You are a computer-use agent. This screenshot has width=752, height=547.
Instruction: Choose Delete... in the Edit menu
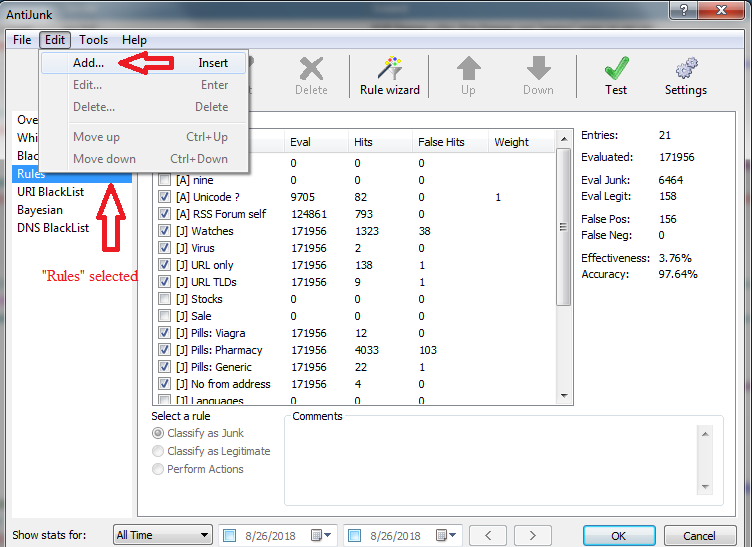coord(143,107)
